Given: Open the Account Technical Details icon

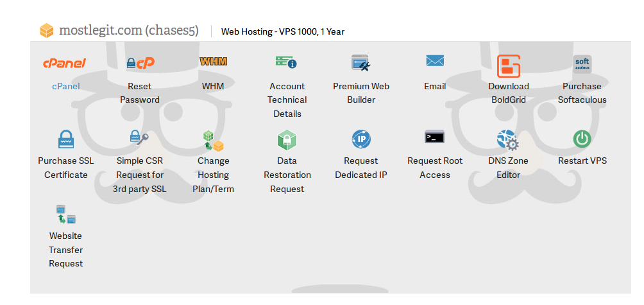Looking at the screenshot, I should [x=286, y=62].
